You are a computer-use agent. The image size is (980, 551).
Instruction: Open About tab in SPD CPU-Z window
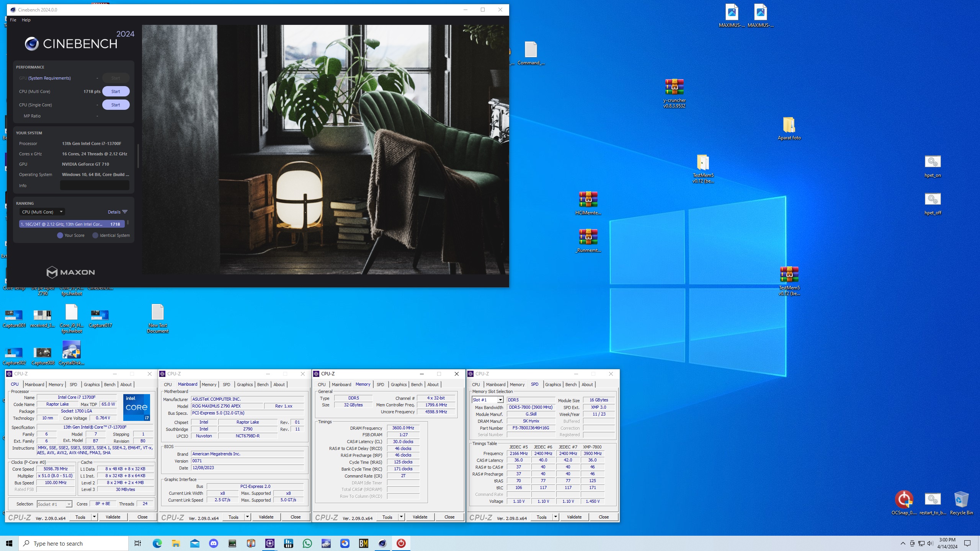point(587,385)
